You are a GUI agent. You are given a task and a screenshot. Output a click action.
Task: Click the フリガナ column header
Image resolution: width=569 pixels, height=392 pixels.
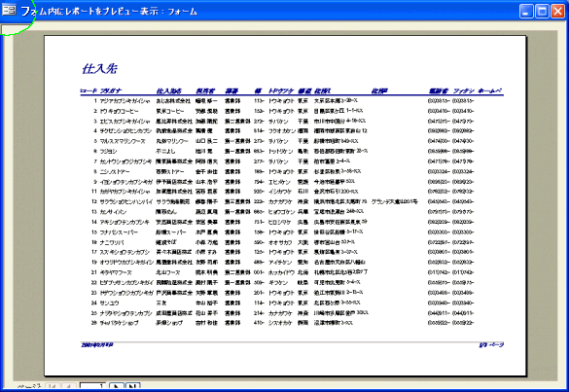(x=111, y=90)
